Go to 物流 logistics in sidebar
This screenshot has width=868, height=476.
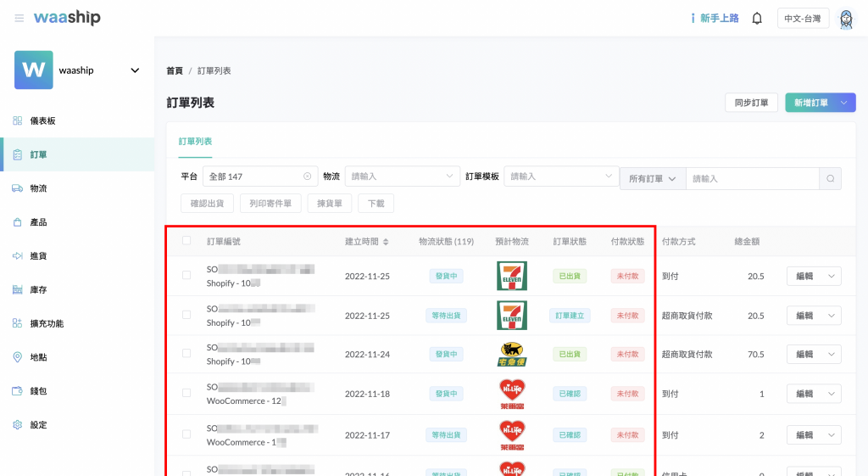[x=38, y=188]
